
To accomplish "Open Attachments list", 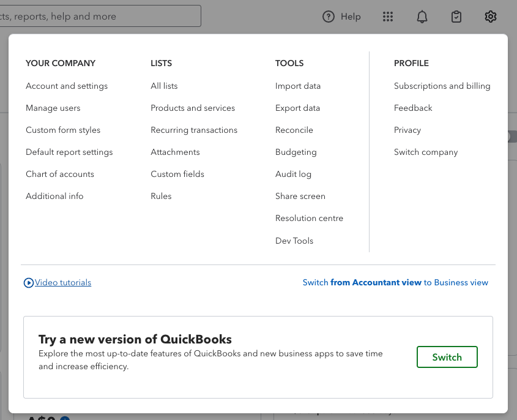I will tap(175, 152).
